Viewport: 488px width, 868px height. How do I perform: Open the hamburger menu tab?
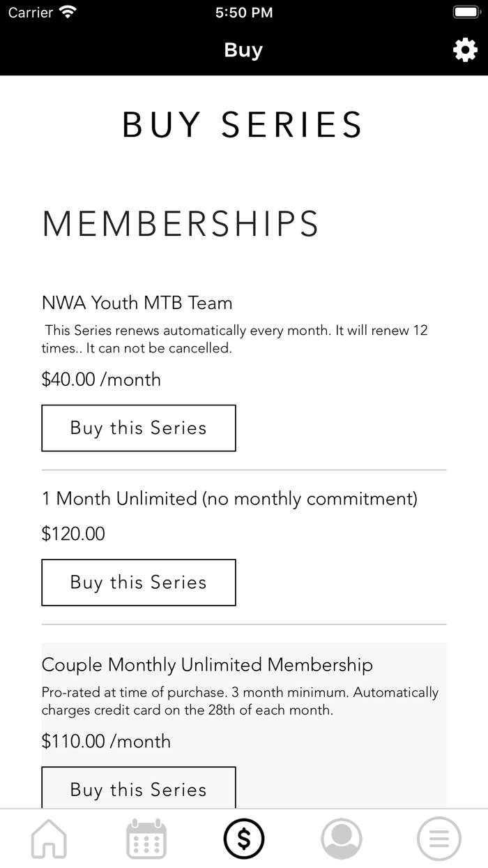coord(439,838)
